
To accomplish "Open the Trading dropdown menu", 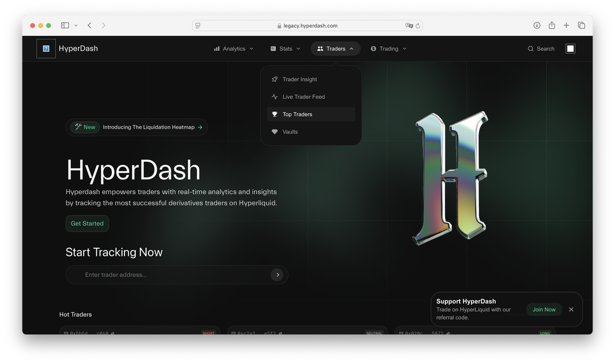I will click(x=388, y=49).
